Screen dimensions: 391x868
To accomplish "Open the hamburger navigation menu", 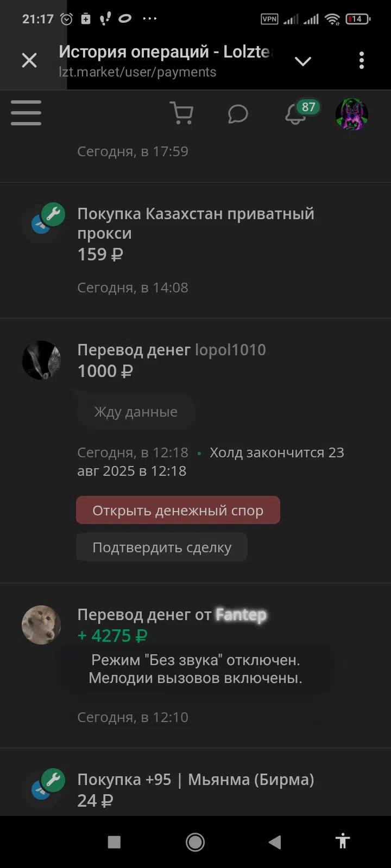I will coord(26,113).
